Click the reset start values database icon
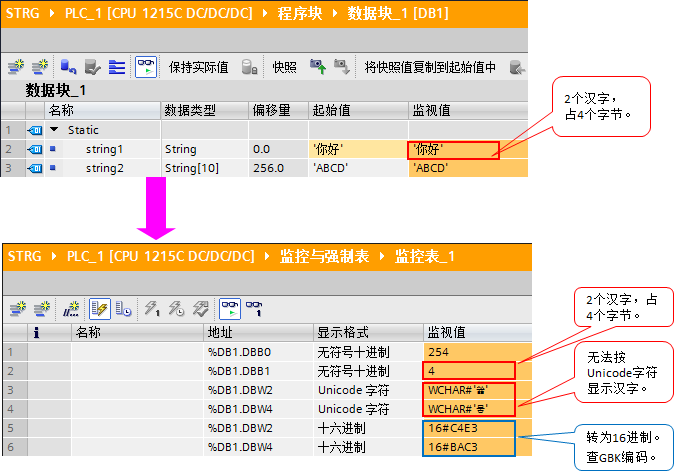Screen dimensions: 675x474 point(68,67)
